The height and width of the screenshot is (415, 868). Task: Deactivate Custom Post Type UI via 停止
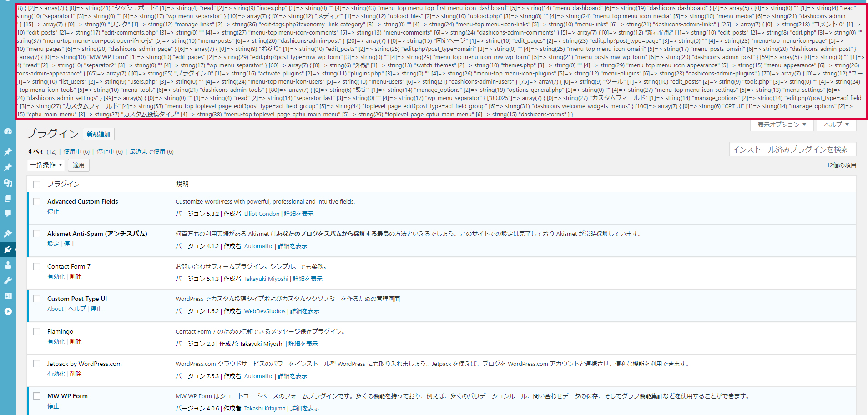click(x=96, y=309)
